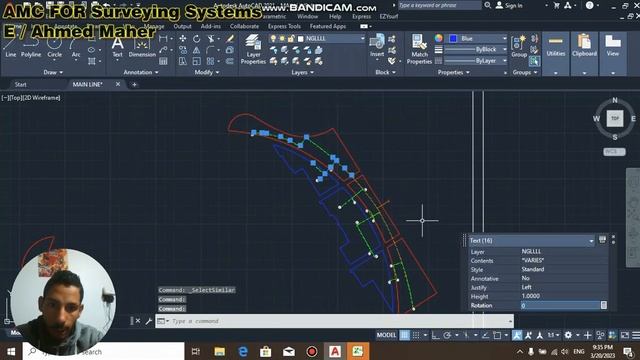The image size is (640, 360).
Task: Insert a Table from Annotation panel
Action: coord(163,61)
